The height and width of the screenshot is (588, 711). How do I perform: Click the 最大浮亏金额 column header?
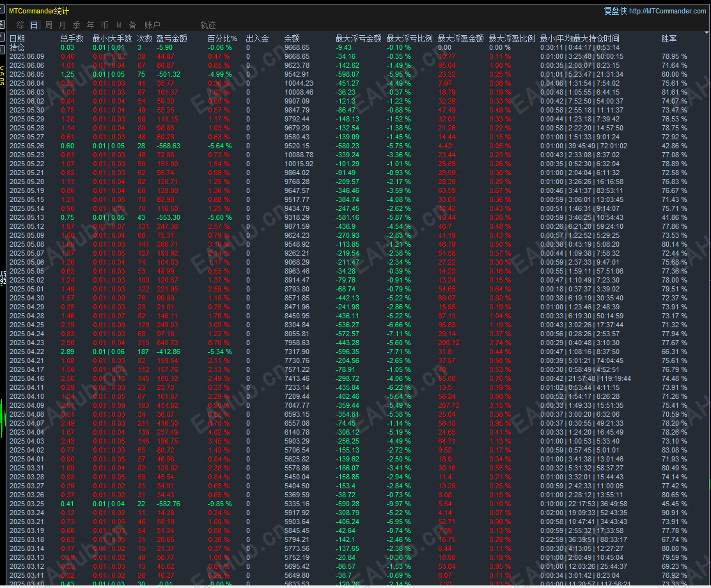[x=358, y=38]
